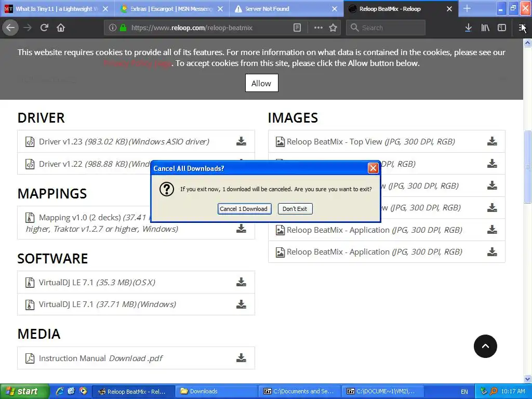The height and width of the screenshot is (399, 532).
Task: Click the EN language indicator
Action: [x=464, y=392]
